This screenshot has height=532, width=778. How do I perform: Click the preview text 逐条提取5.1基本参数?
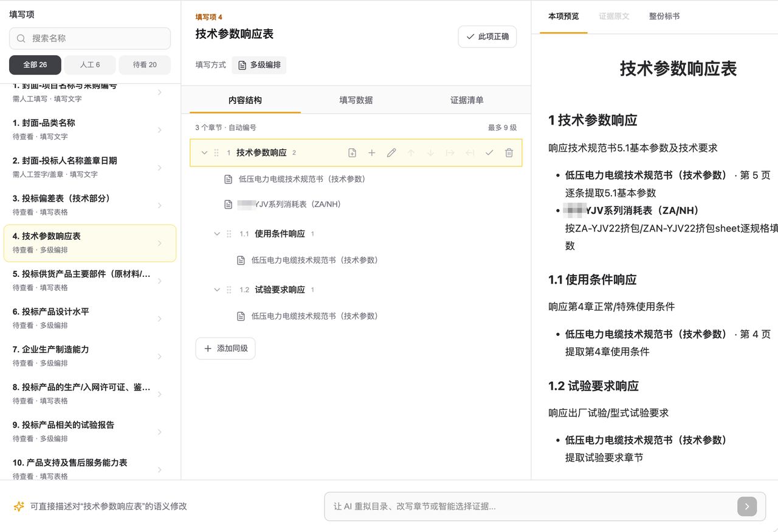[x=610, y=193]
